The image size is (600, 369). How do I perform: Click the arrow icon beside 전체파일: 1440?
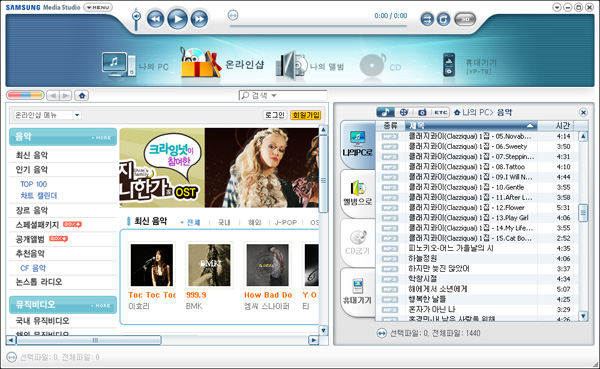[382, 333]
